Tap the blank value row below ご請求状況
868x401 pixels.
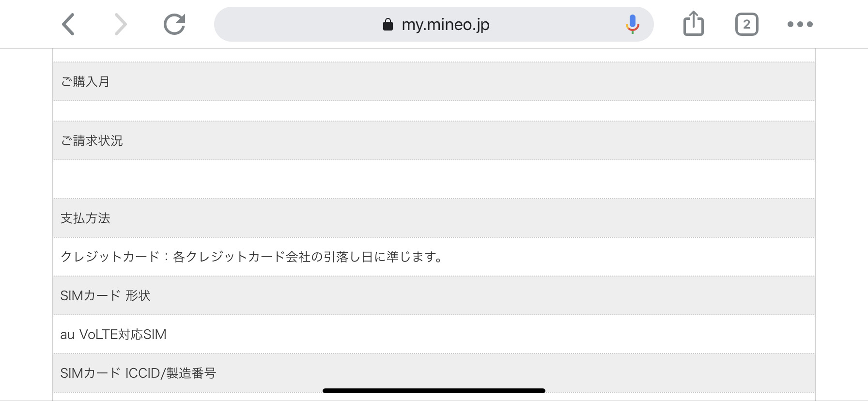434,179
